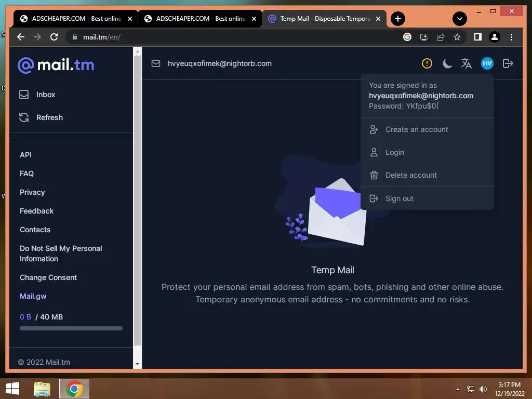The image size is (532, 399).
Task: Open the Change Consent link
Action: 48,277
